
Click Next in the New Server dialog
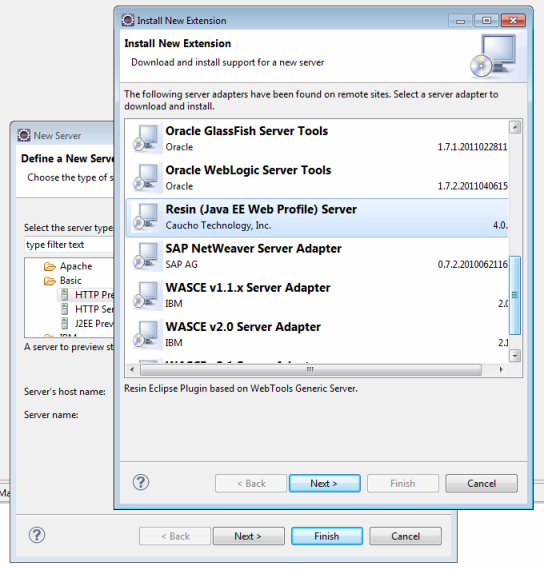248,536
